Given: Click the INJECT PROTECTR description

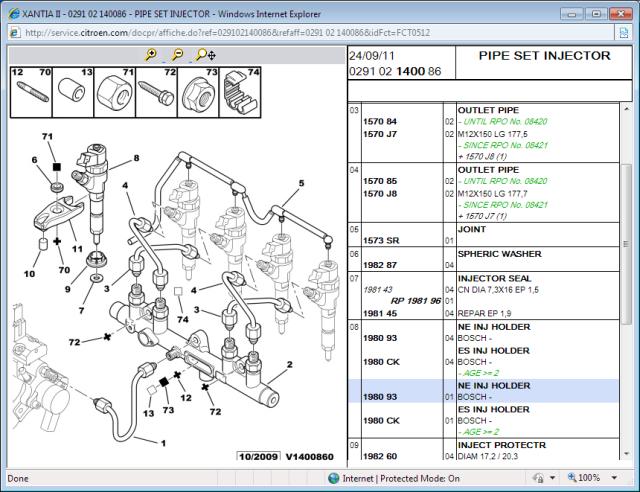Looking at the screenshot, I should pos(502,445).
